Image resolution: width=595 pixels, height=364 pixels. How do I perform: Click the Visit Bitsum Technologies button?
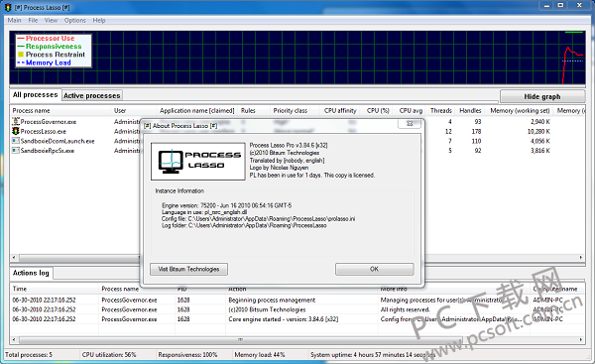pos(188,269)
